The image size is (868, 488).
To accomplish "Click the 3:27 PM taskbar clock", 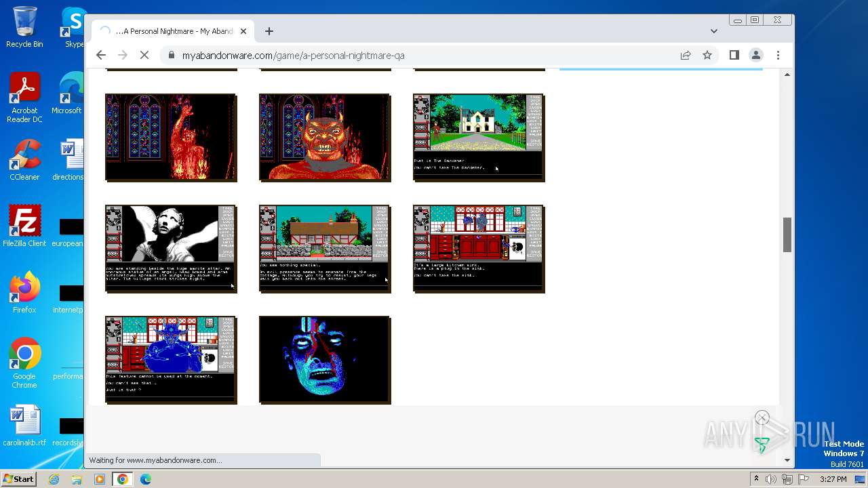I will (x=833, y=479).
